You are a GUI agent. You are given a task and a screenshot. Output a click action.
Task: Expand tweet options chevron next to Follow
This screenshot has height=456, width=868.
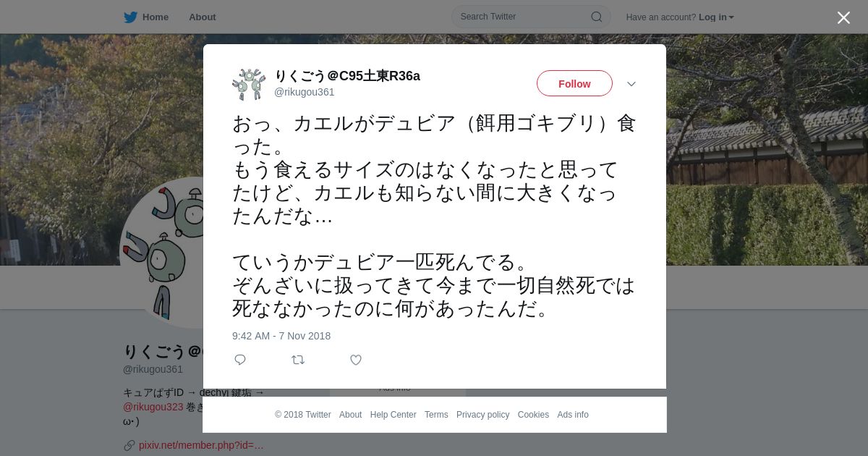click(631, 84)
